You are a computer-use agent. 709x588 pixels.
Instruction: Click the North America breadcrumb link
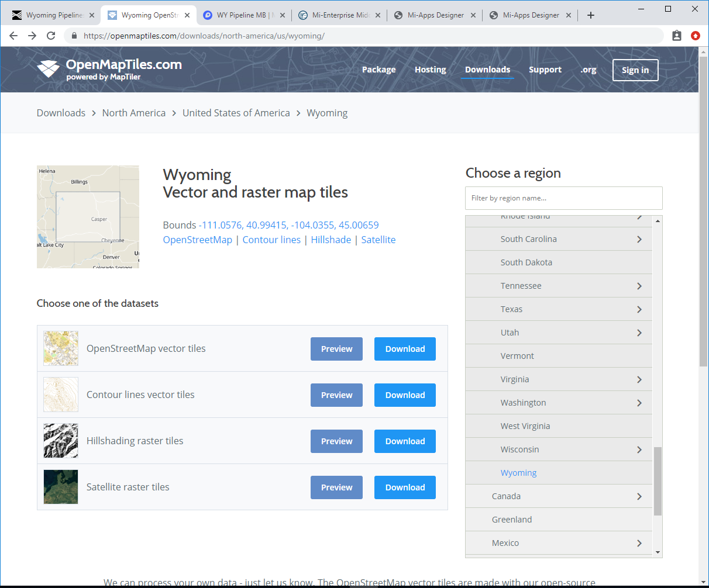(x=134, y=113)
